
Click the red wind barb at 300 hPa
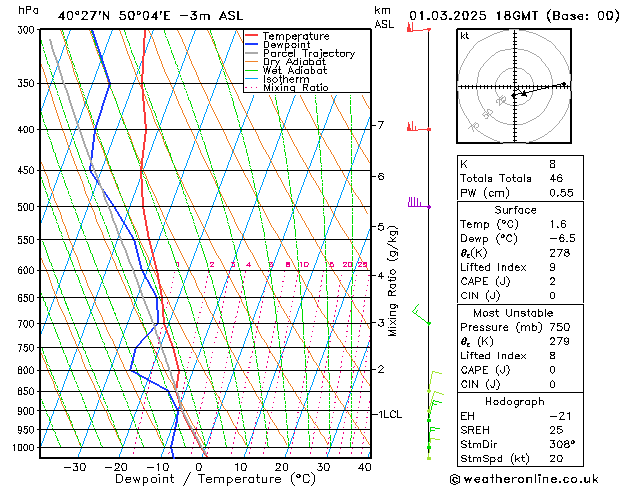(x=418, y=28)
